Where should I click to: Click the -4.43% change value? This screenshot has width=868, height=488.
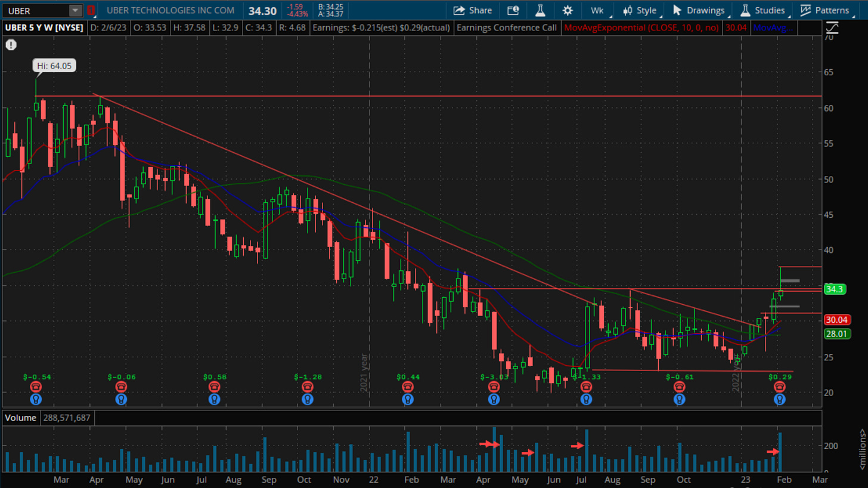click(x=297, y=14)
